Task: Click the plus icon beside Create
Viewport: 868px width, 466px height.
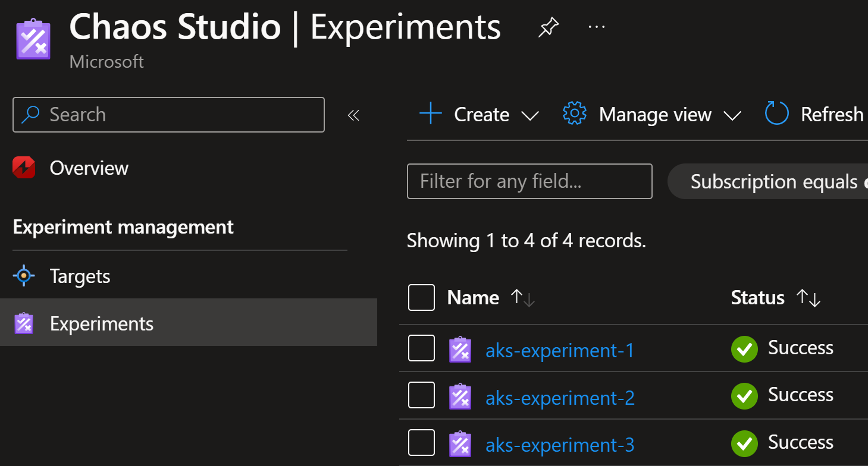Action: coord(431,113)
